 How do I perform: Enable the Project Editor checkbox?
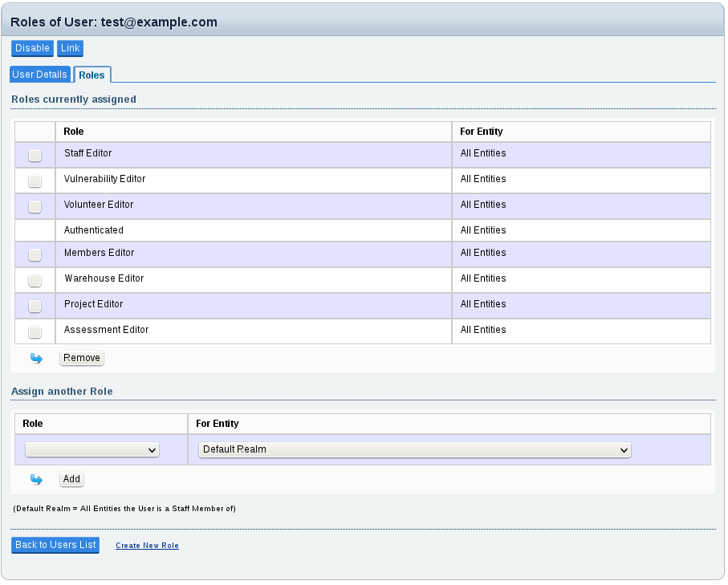coord(35,306)
